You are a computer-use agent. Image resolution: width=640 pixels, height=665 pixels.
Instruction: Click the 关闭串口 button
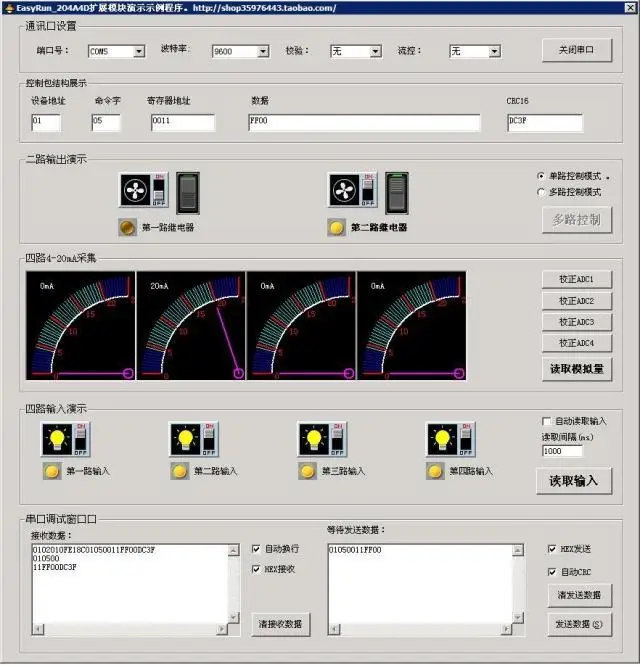point(577,50)
